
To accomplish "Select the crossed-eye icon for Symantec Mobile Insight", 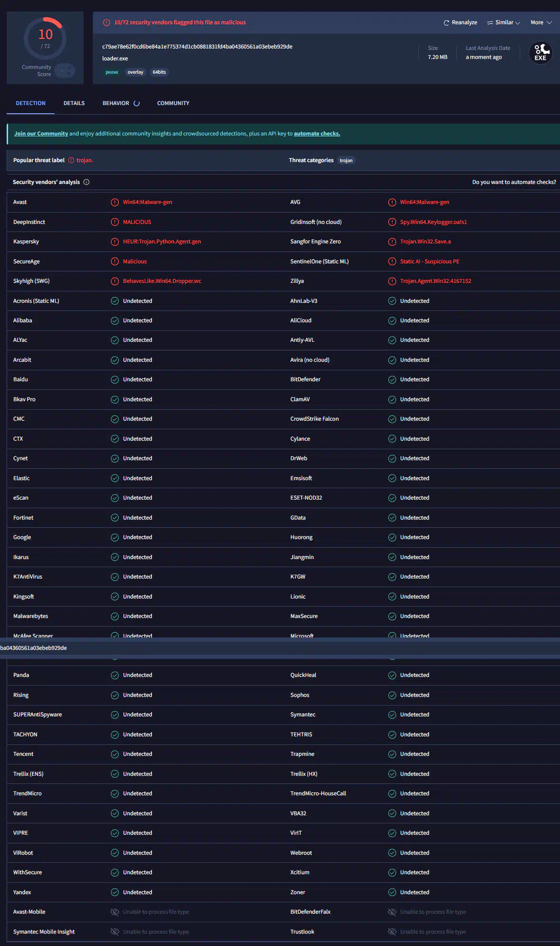I will click(x=114, y=932).
